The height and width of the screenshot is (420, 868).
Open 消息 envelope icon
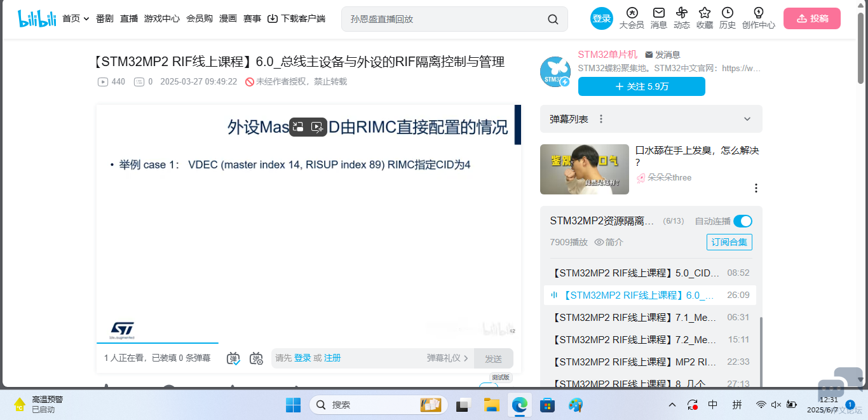[x=659, y=18]
